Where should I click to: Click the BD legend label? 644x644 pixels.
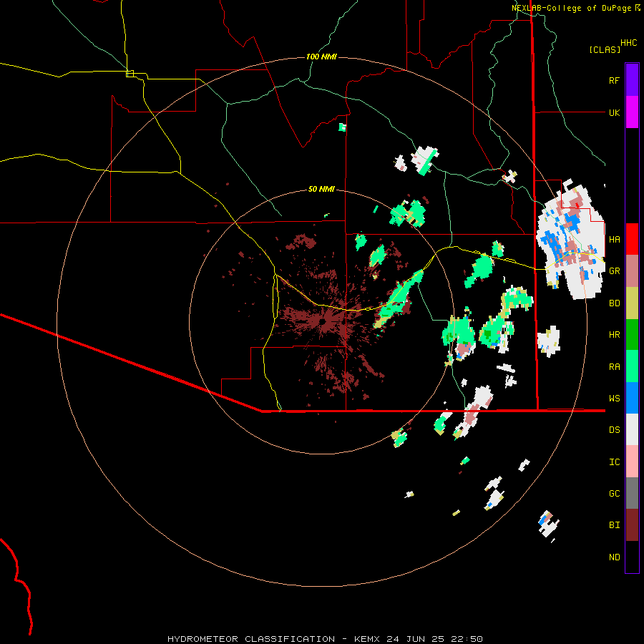(x=614, y=303)
